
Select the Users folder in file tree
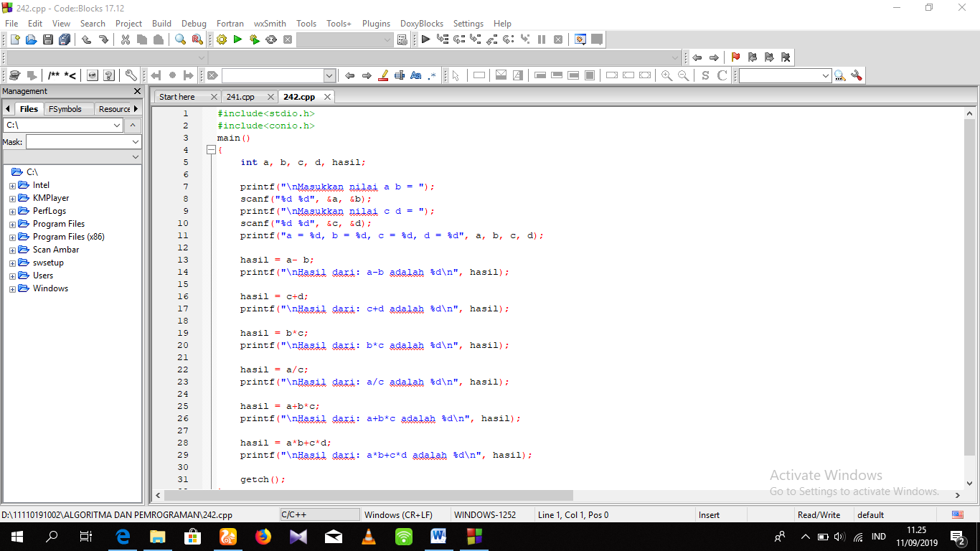point(43,275)
